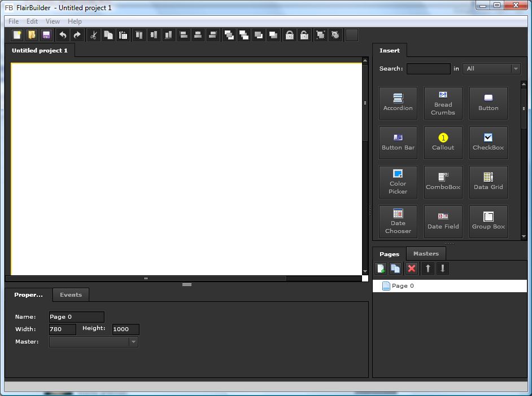Click the canvas horizontal scrollbar thumb
Image resolution: width=532 pixels, height=396 pixels.
[146, 279]
